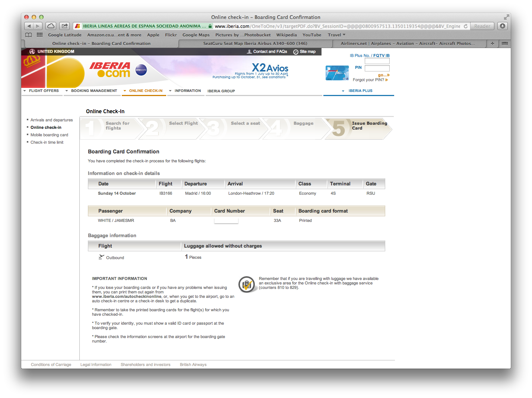Open the Photobucket bookmark
Image resolution: width=532 pixels, height=398 pixels.
[243, 35]
